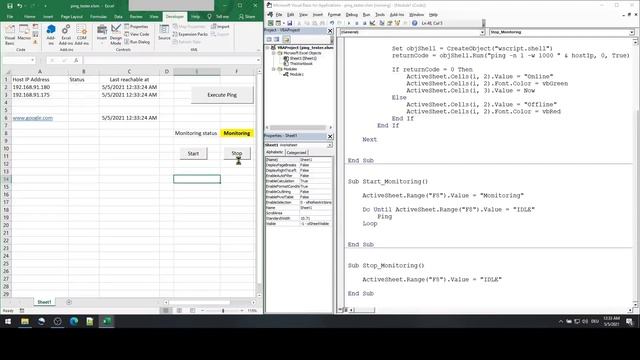
Task: Toggle Design Mode in Excel ribbon
Action: pos(116,35)
